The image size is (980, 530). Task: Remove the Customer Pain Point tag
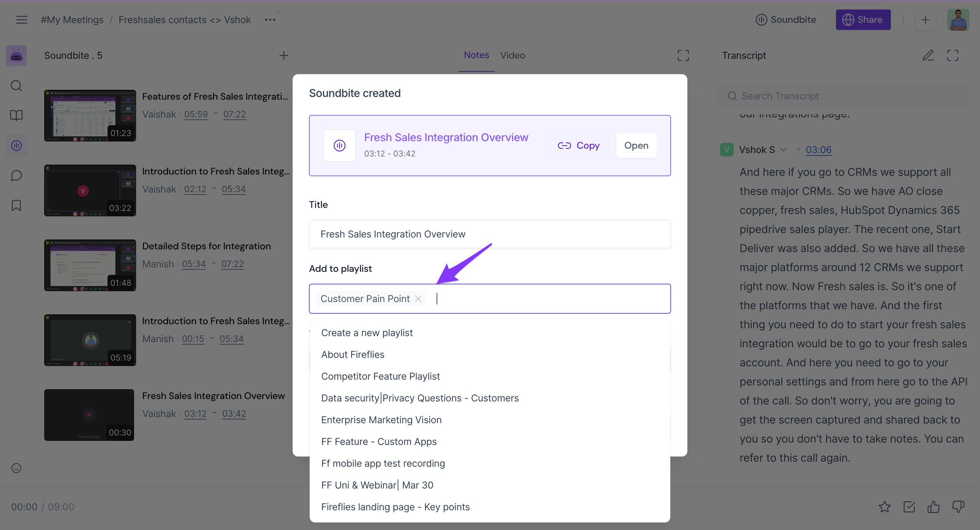coord(418,299)
